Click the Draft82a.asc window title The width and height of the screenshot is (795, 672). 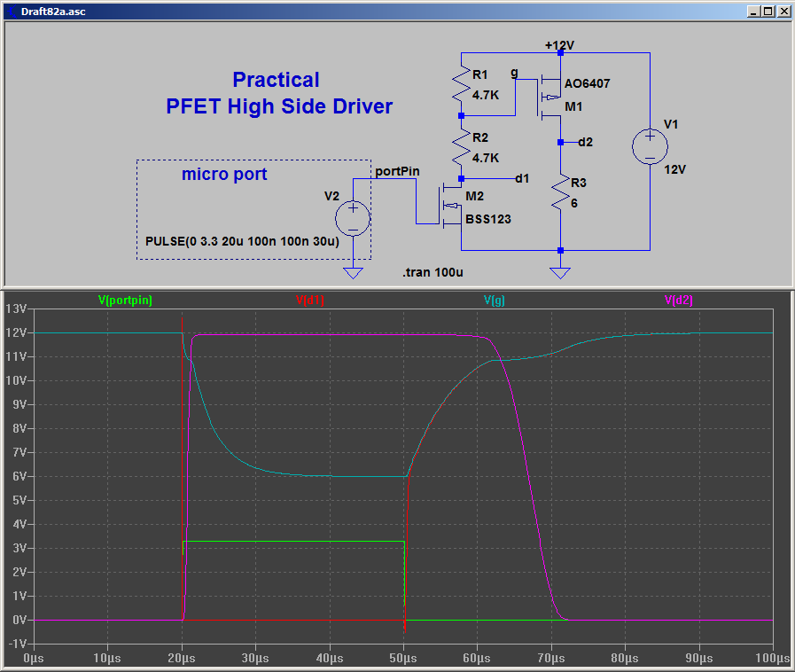tap(53, 12)
